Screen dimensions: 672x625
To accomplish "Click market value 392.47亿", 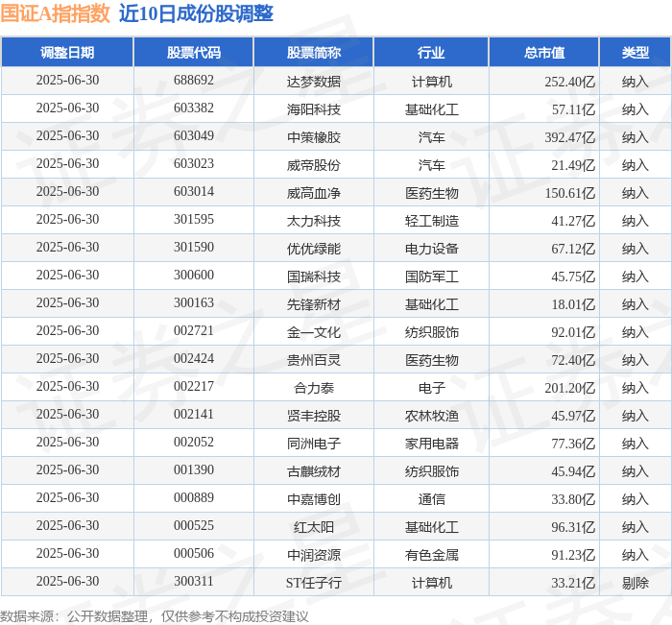I will (570, 137).
